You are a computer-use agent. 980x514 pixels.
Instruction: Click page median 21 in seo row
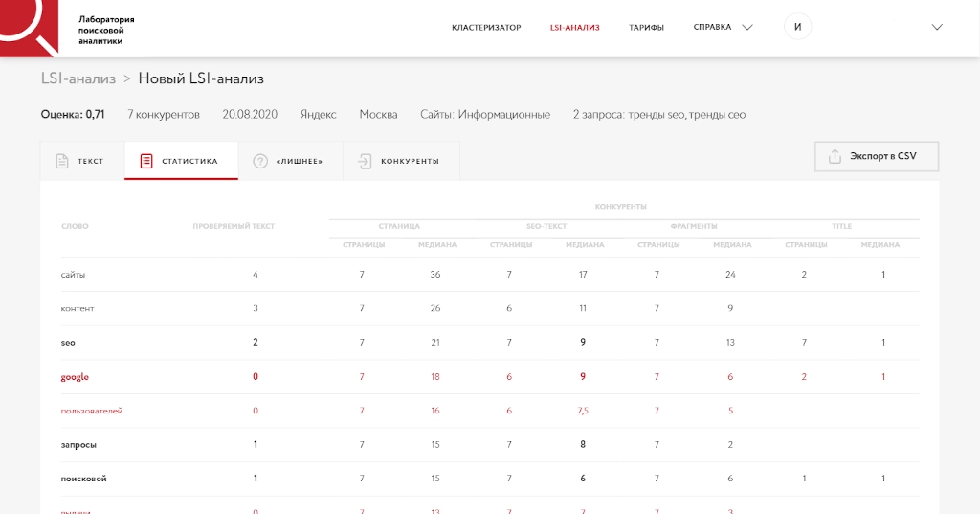point(435,343)
